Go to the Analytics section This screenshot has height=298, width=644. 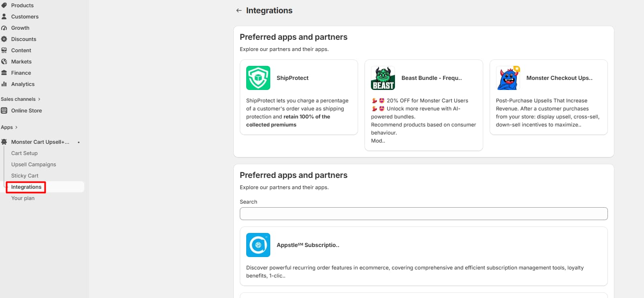23,84
